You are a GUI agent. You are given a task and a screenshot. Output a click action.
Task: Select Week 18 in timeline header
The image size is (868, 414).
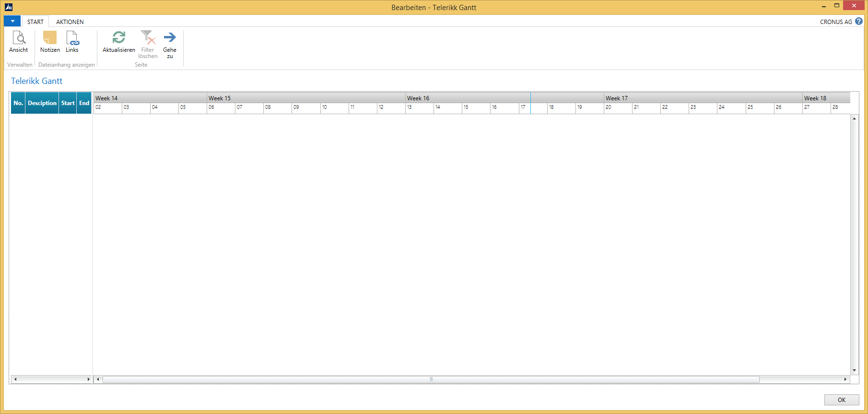pyautogui.click(x=826, y=98)
